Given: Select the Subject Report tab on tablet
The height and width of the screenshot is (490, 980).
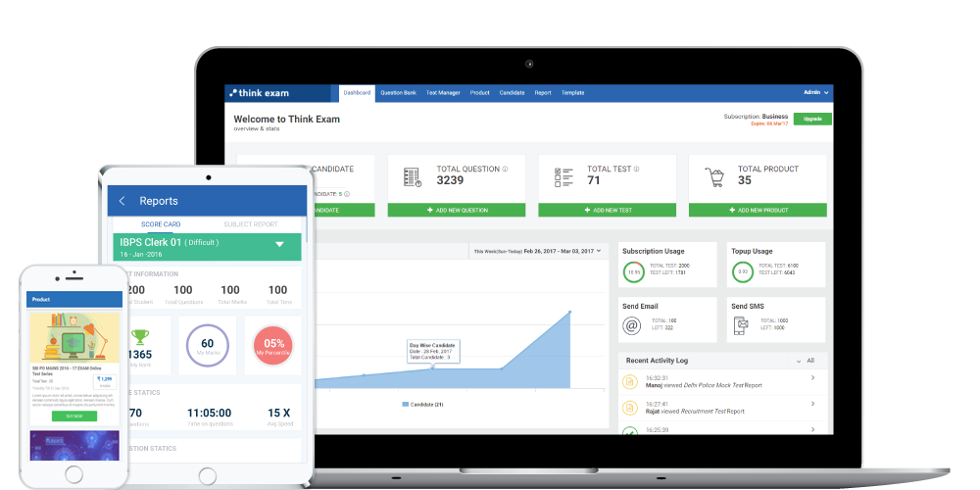Looking at the screenshot, I should point(251,224).
